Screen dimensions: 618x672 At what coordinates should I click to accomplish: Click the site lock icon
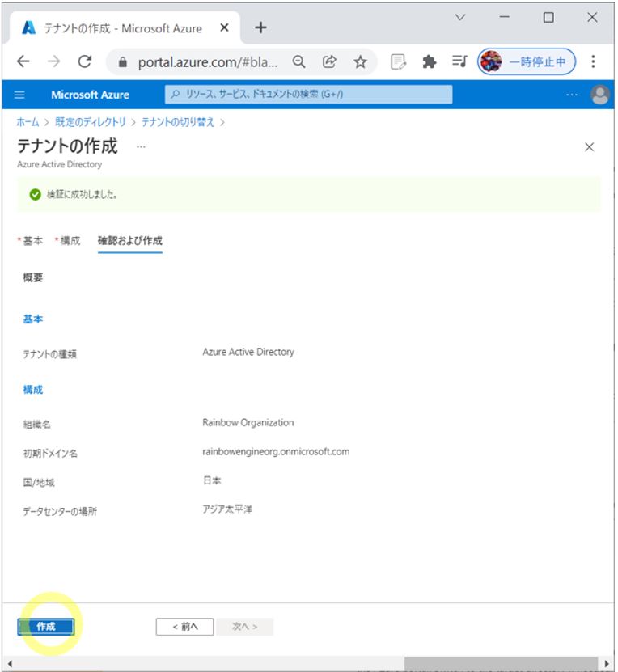tap(123, 62)
